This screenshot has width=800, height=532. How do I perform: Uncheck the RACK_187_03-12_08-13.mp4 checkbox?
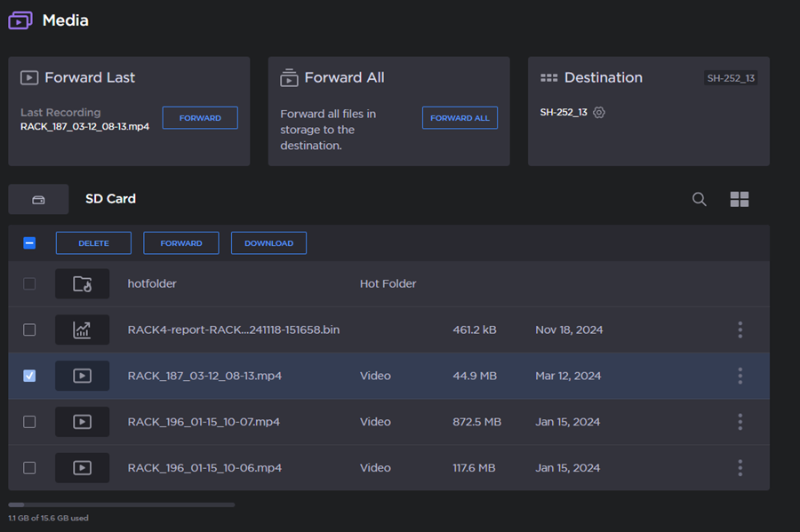29,377
